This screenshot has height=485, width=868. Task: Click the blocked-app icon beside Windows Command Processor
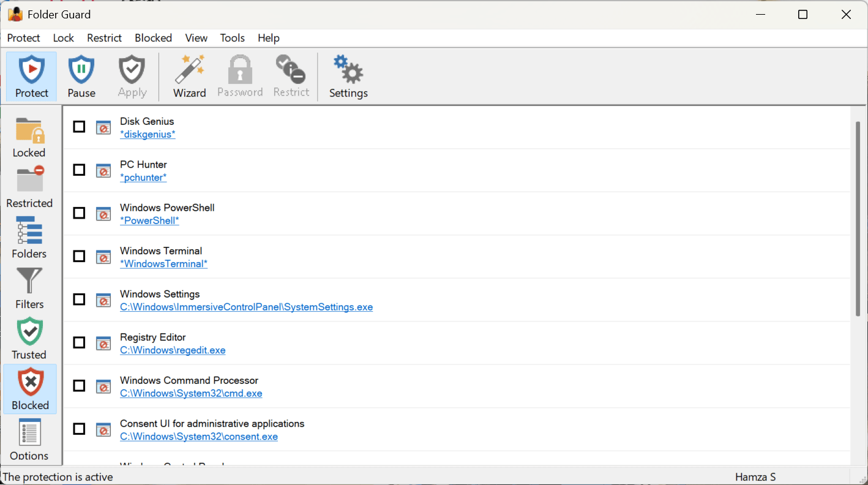103,386
